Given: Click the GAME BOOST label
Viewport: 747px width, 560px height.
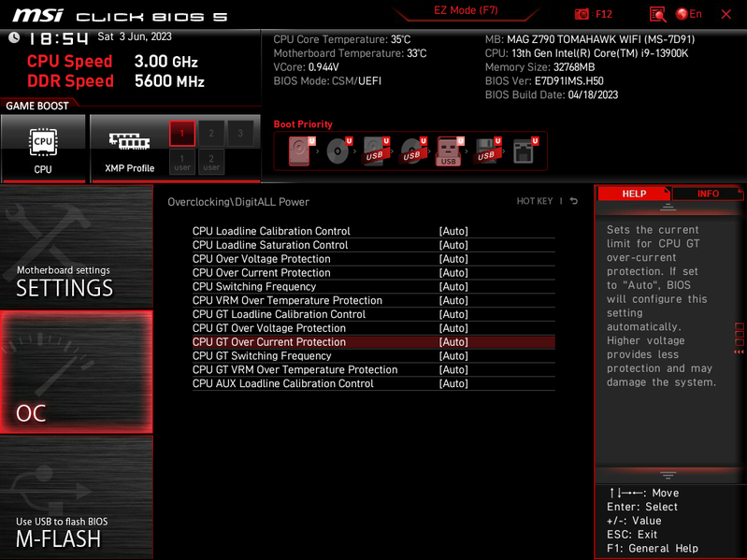Looking at the screenshot, I should click(x=37, y=106).
